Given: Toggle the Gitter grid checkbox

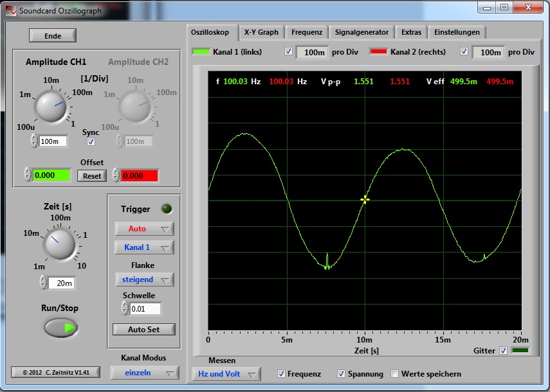Looking at the screenshot, I should [x=503, y=350].
